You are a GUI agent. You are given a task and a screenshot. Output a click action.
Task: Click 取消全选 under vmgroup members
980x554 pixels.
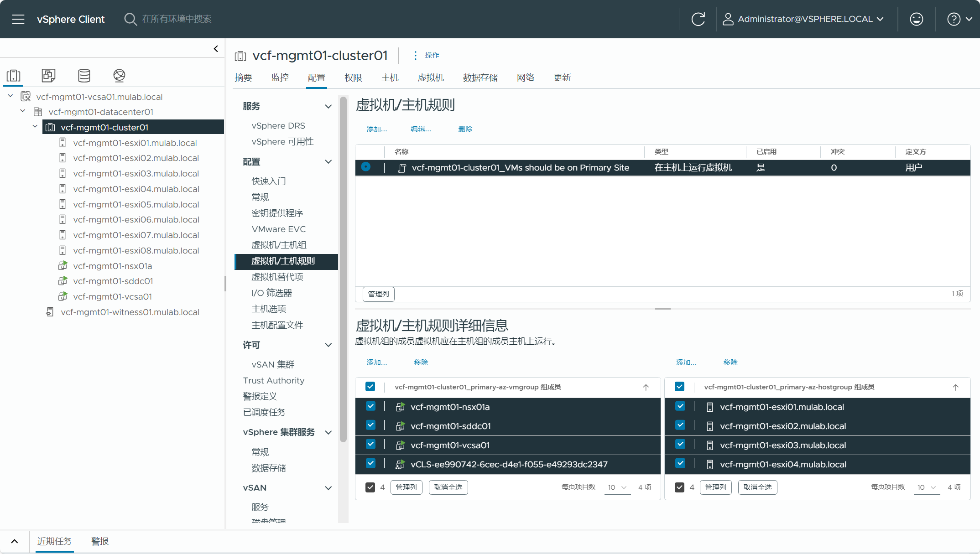pos(448,487)
